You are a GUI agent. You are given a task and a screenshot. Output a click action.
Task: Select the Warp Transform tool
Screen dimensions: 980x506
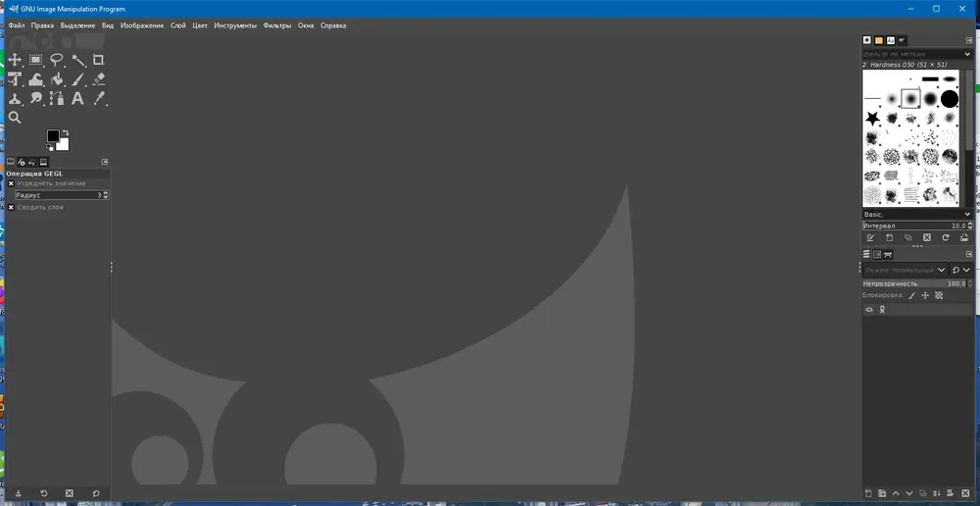tap(36, 79)
